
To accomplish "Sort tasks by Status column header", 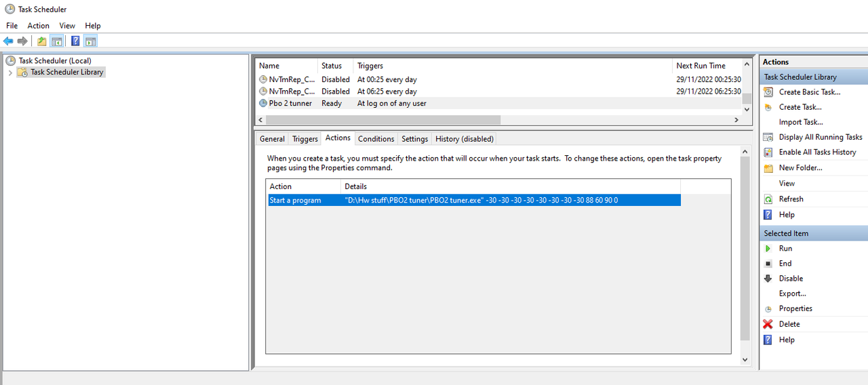I will pyautogui.click(x=336, y=66).
